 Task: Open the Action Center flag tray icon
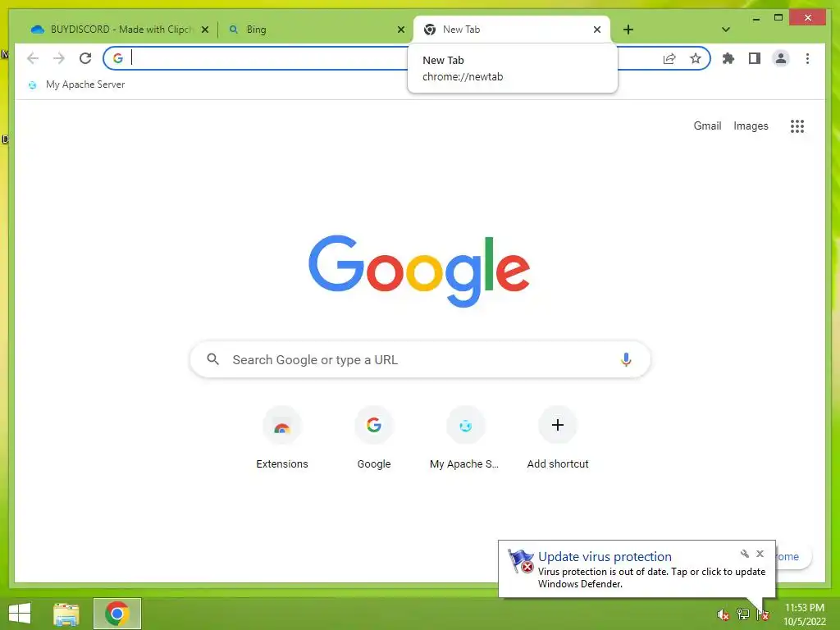click(762, 614)
